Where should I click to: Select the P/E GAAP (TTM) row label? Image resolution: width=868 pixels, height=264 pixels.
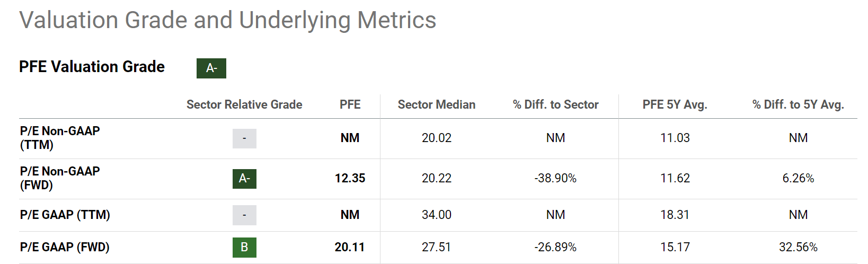[65, 215]
